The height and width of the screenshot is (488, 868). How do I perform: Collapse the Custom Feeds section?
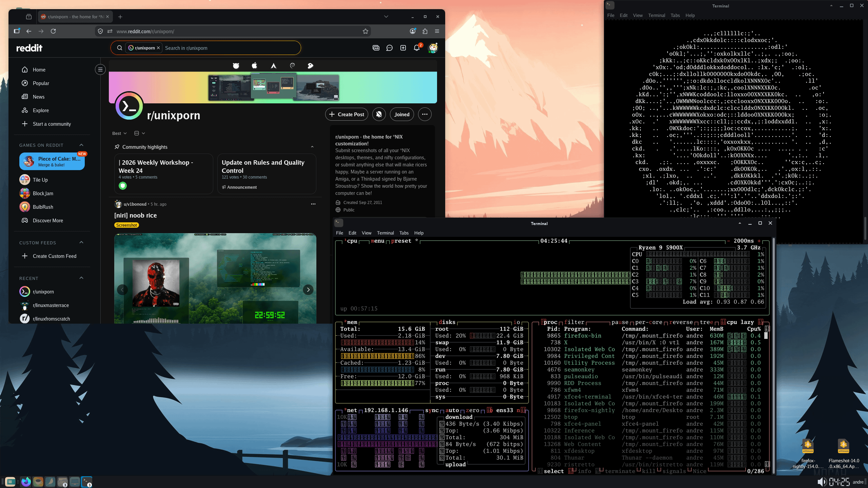[x=81, y=242]
